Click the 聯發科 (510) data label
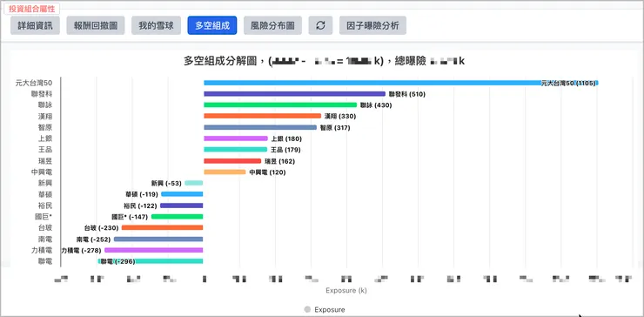The height and width of the screenshot is (317, 644). coord(407,94)
